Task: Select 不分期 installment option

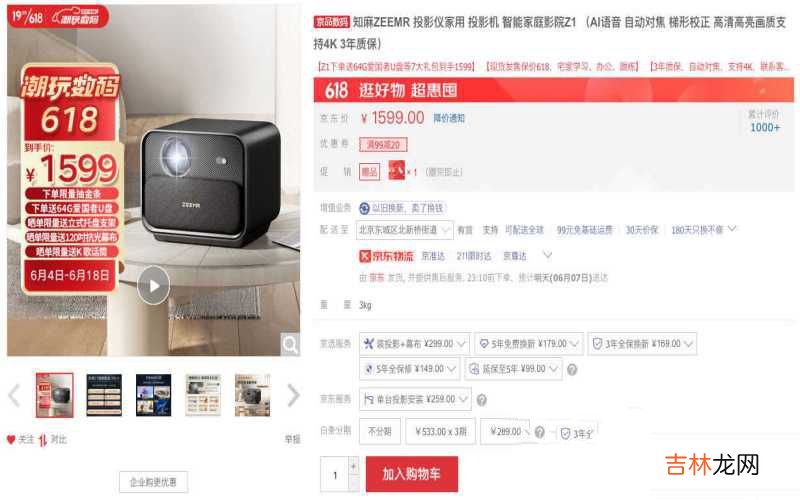Action: point(380,432)
